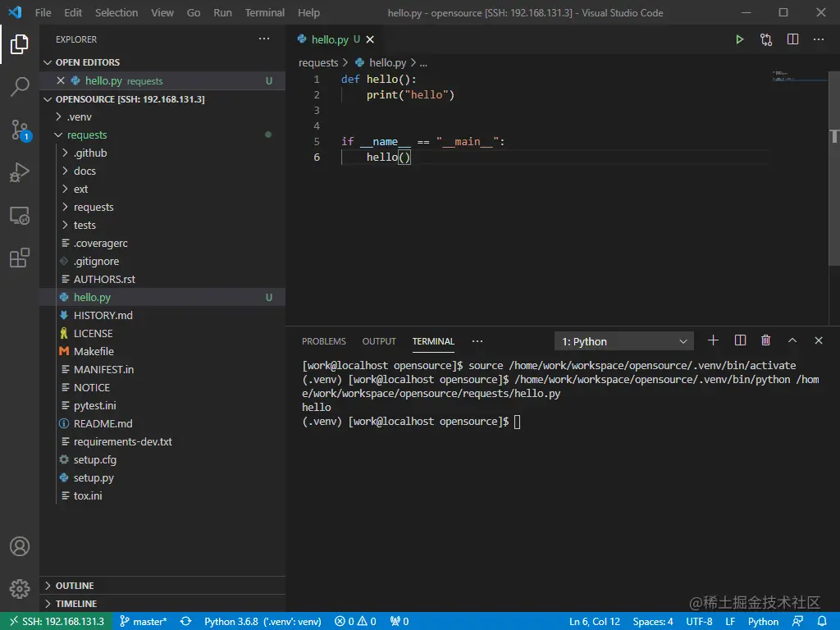Expand the ext folder
The image size is (840, 630).
click(163, 189)
